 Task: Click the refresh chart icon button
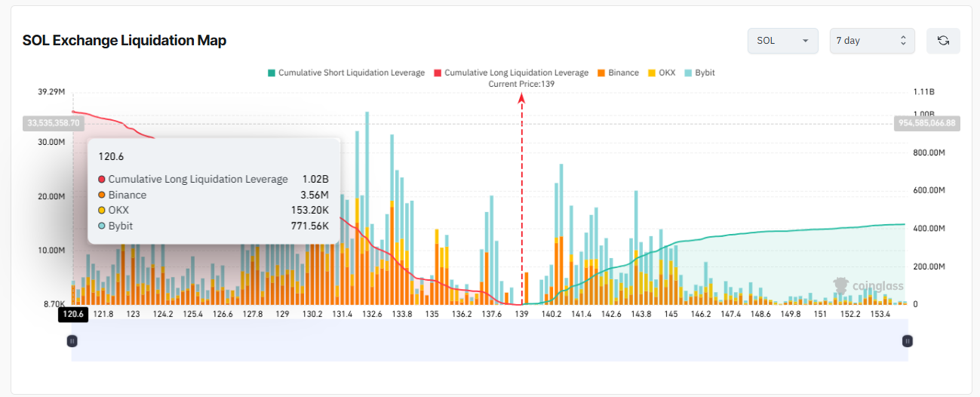[x=943, y=41]
